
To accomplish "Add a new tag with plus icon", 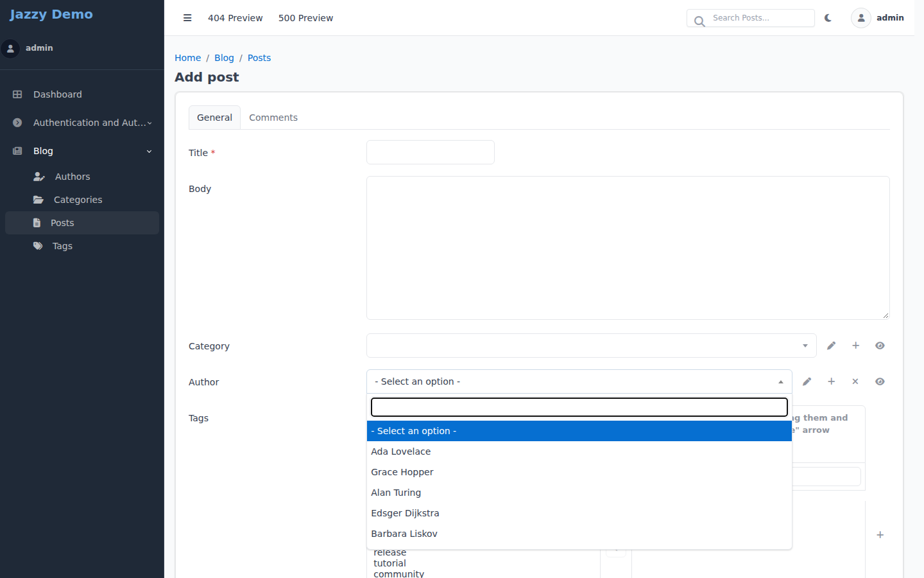I will pyautogui.click(x=880, y=535).
